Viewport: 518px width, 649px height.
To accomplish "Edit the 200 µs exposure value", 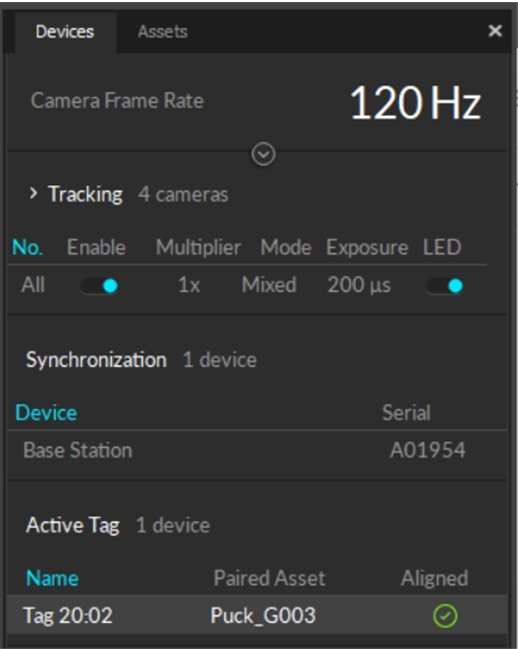I will tap(359, 285).
